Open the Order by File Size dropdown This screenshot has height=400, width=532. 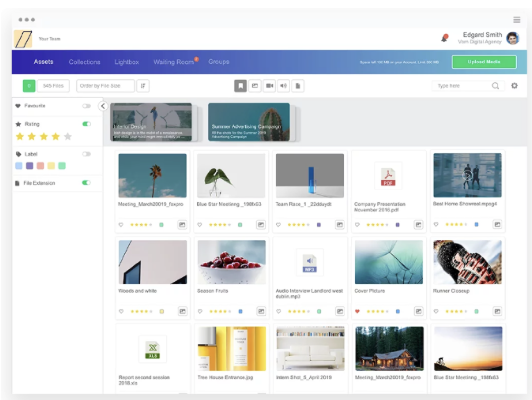[x=105, y=86]
